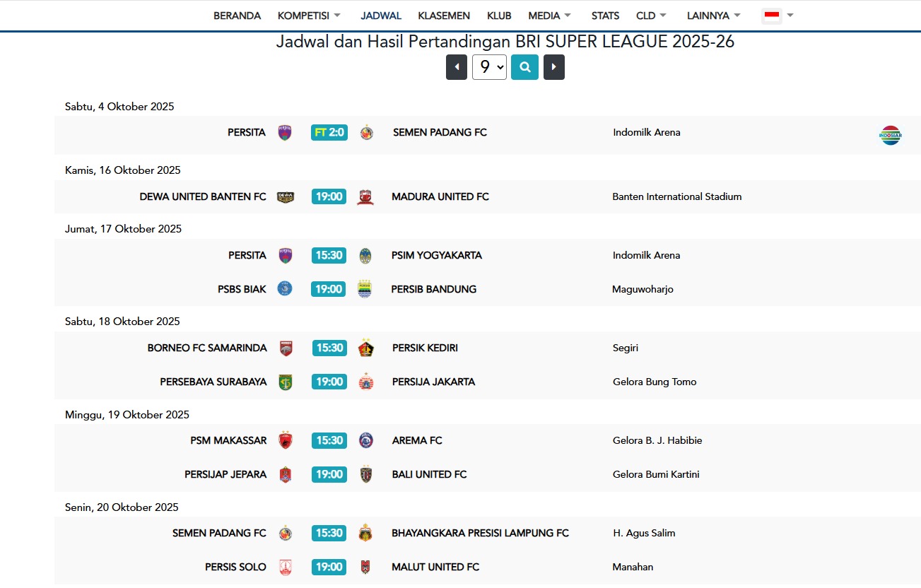Expand the LAINNYA menu

[713, 16]
